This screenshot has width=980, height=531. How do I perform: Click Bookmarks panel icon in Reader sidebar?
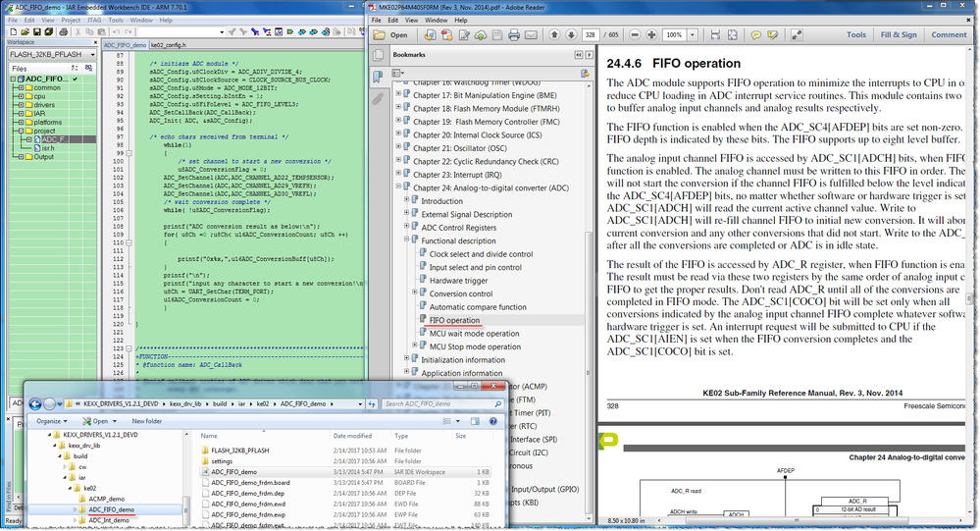pos(378,77)
